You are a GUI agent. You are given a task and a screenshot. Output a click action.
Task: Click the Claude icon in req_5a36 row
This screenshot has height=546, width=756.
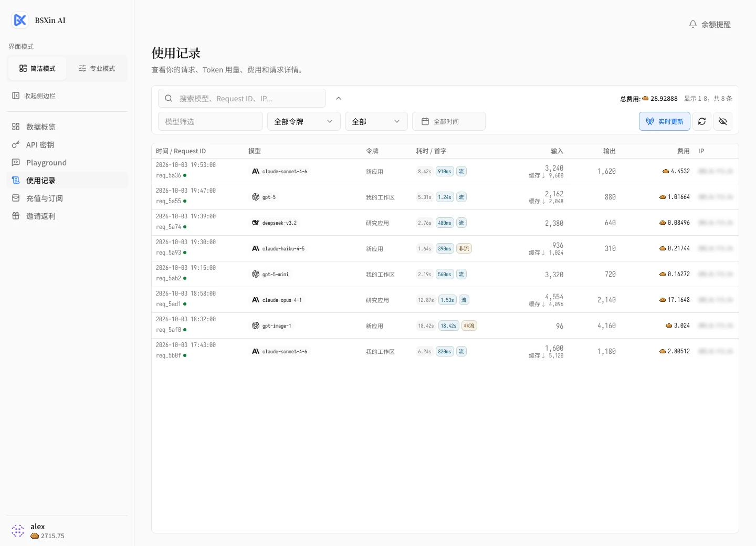pos(256,171)
